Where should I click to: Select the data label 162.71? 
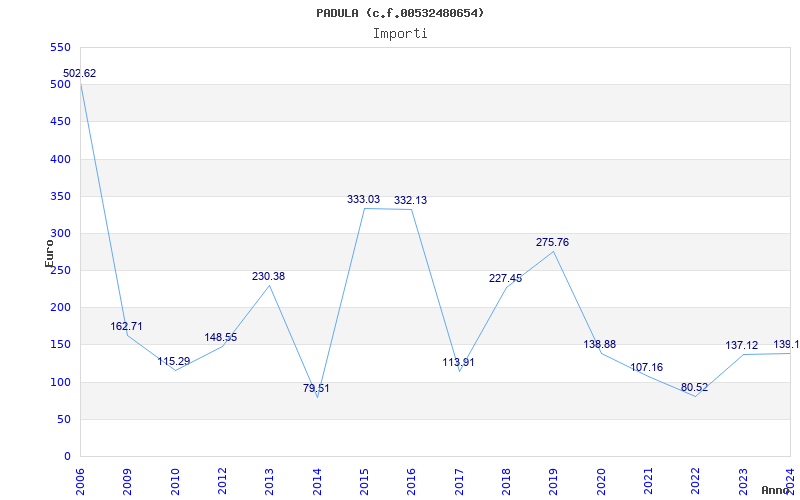127,327
